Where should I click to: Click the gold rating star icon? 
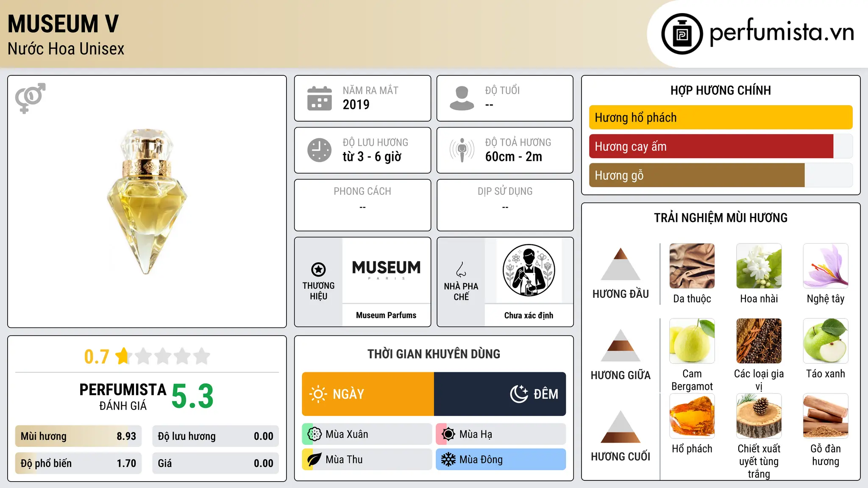coord(122,356)
